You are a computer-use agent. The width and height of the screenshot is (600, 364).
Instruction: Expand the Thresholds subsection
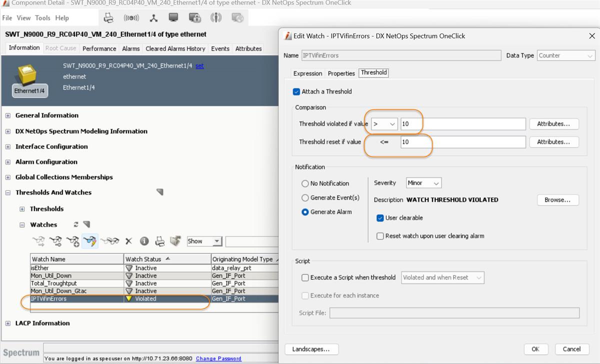(x=22, y=209)
